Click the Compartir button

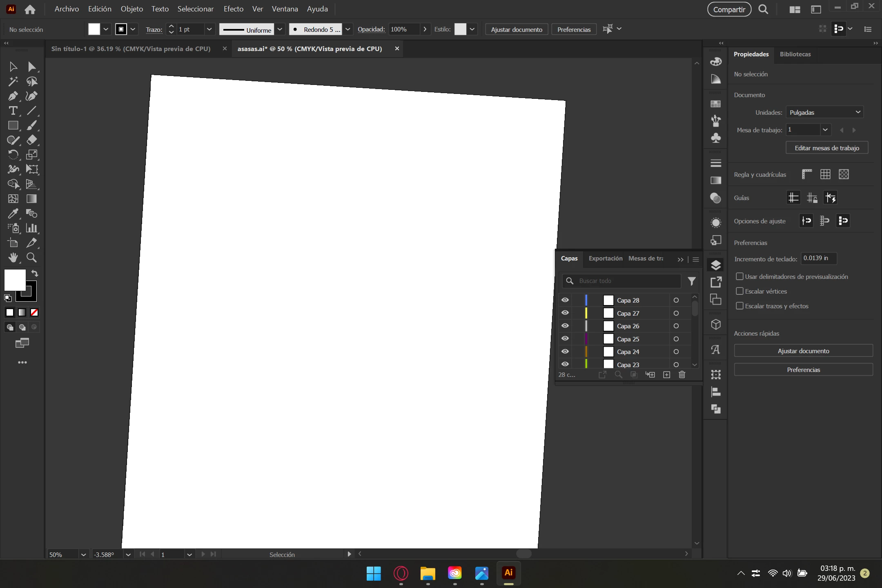pos(729,9)
